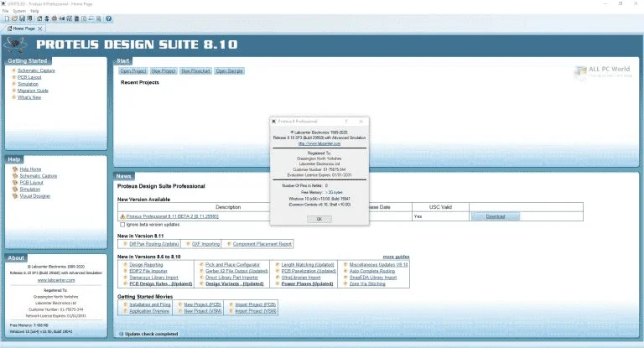644x348 pixels.
Task: Open UltraLibrarian Import link
Action: (x=301, y=278)
